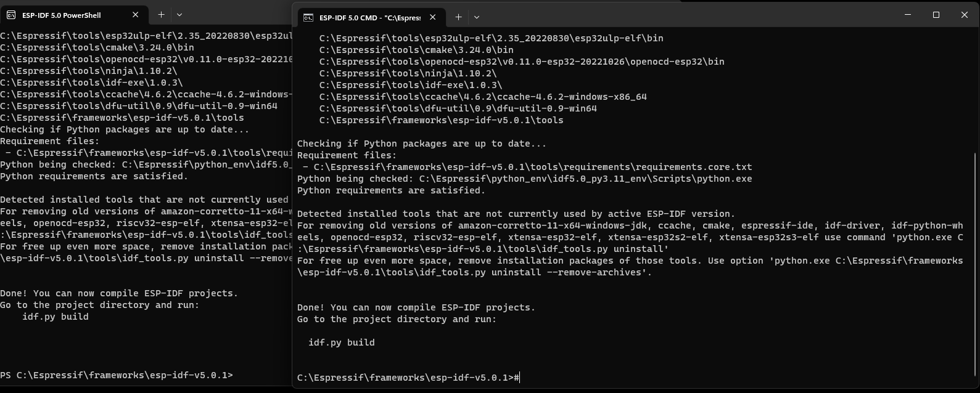Close the ESP-IDF 5.0 CMD tab

pos(433,17)
